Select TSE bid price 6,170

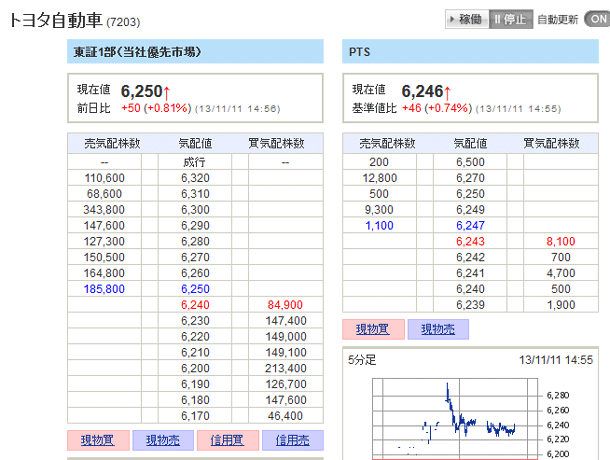195,416
